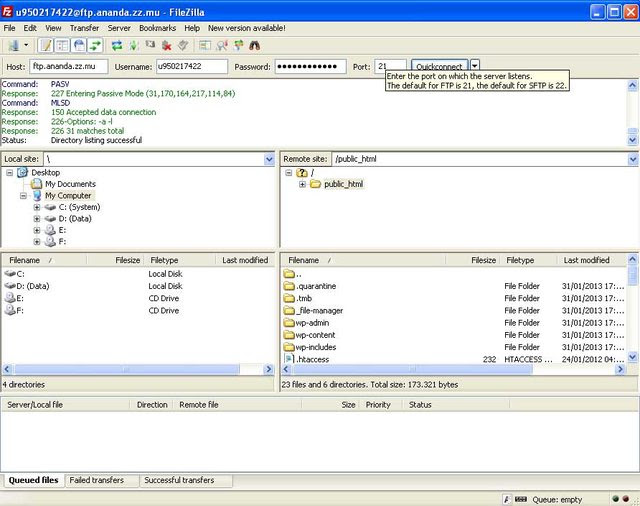Open the File menu

[9, 28]
